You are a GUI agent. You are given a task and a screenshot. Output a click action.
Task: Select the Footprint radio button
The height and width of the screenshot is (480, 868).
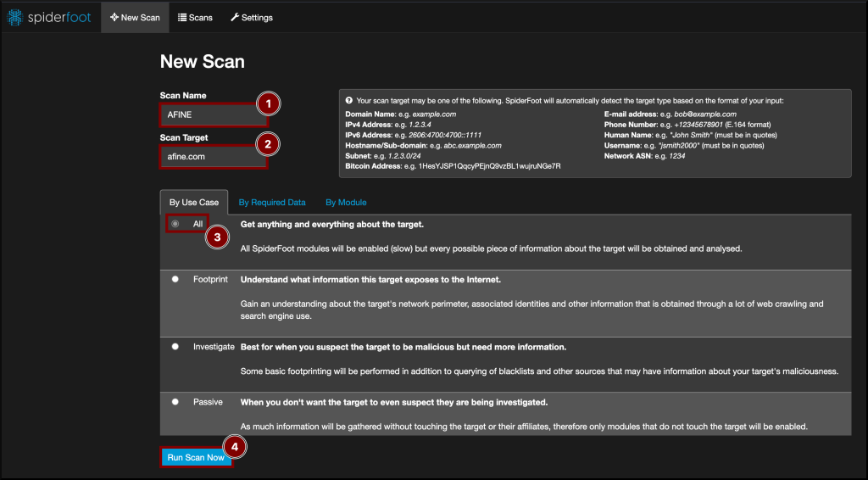coord(175,279)
